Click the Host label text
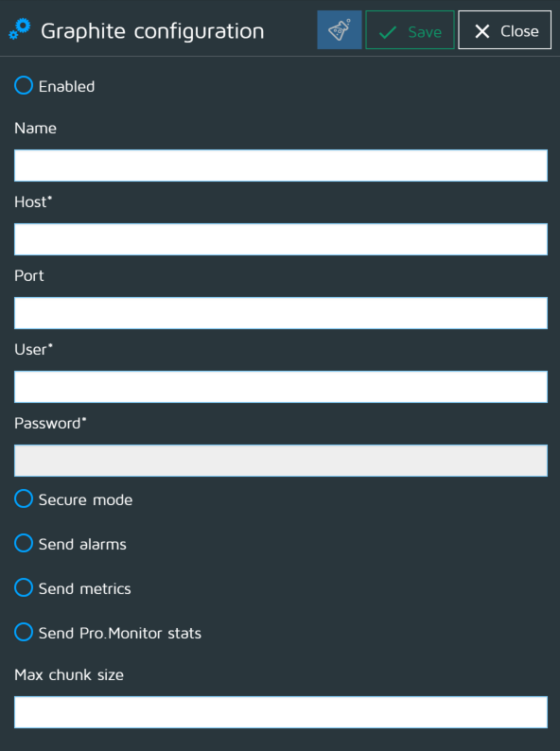Screen dimensions: 560x751 coord(32,202)
